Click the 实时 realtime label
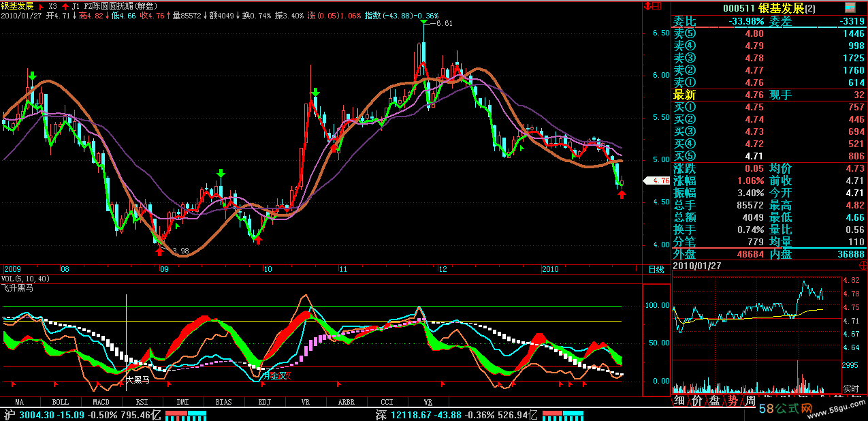 pos(852,390)
